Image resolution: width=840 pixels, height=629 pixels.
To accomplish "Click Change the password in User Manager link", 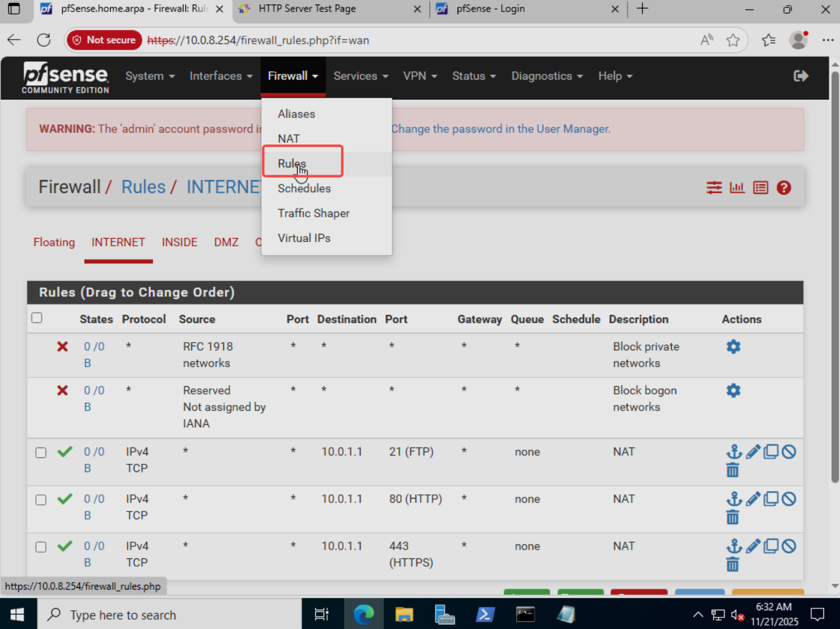I will (x=501, y=129).
